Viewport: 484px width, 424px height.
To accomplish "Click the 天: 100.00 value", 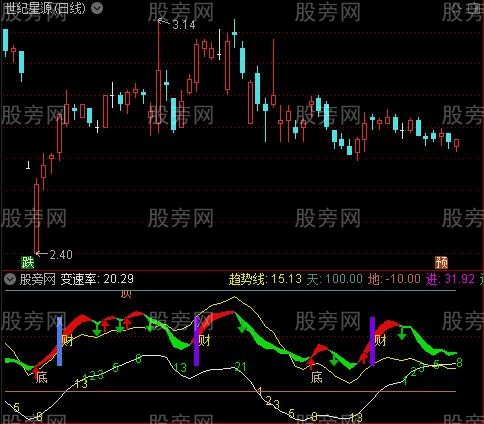I will click(x=334, y=279).
